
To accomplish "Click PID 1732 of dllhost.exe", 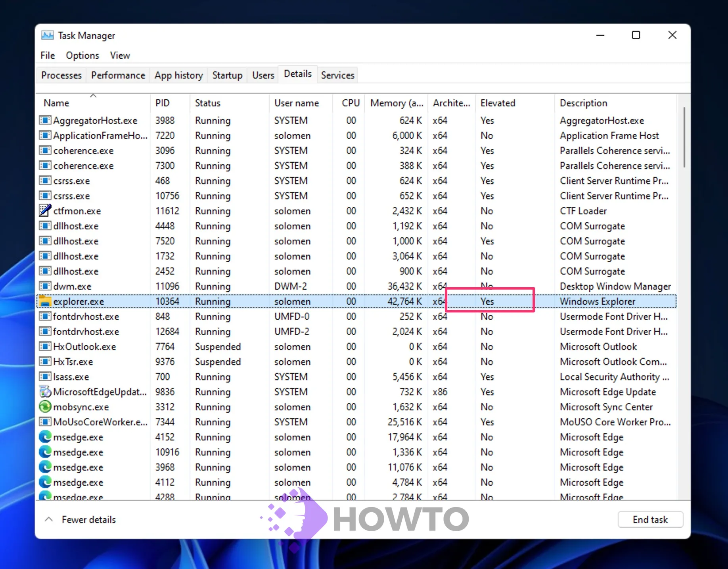I will 165,256.
